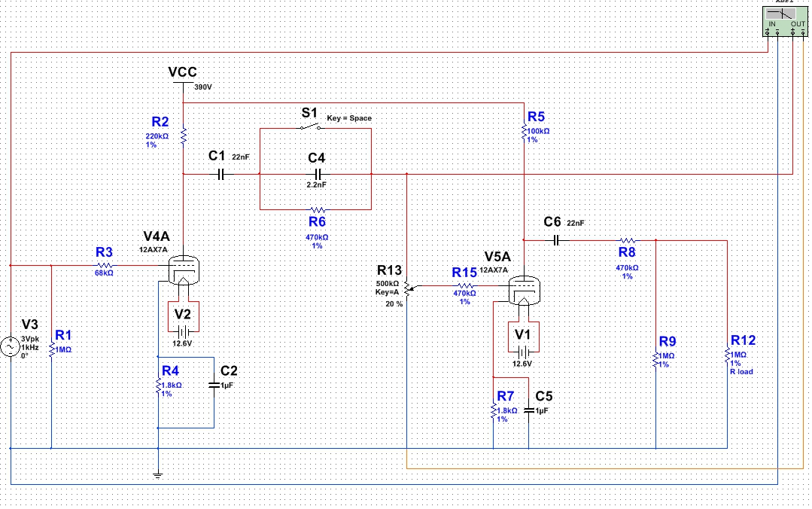Select the C6 22nF coupling capacitor symbol
812x509 pixels.
click(x=555, y=240)
